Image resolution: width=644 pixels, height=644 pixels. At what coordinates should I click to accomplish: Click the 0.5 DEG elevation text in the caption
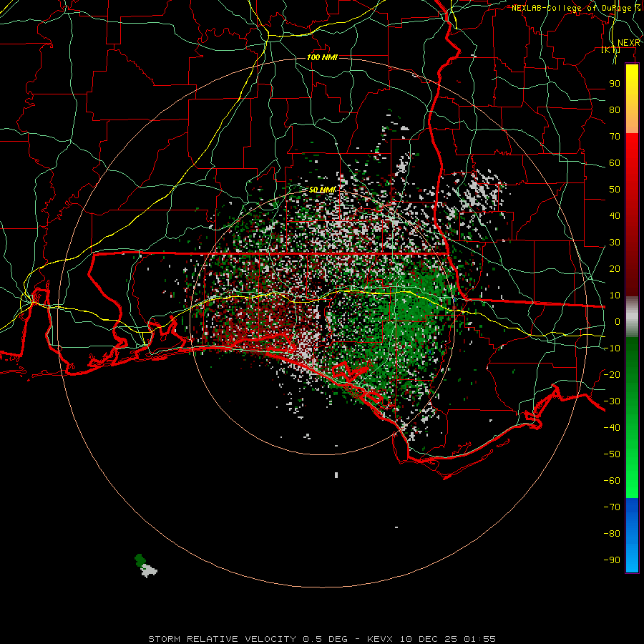pyautogui.click(x=326, y=639)
